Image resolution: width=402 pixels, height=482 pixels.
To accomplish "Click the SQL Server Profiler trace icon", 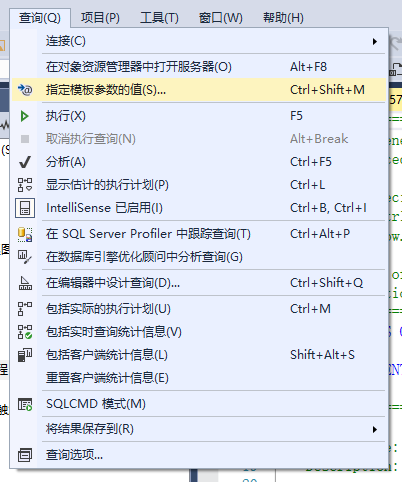I will coord(25,234).
